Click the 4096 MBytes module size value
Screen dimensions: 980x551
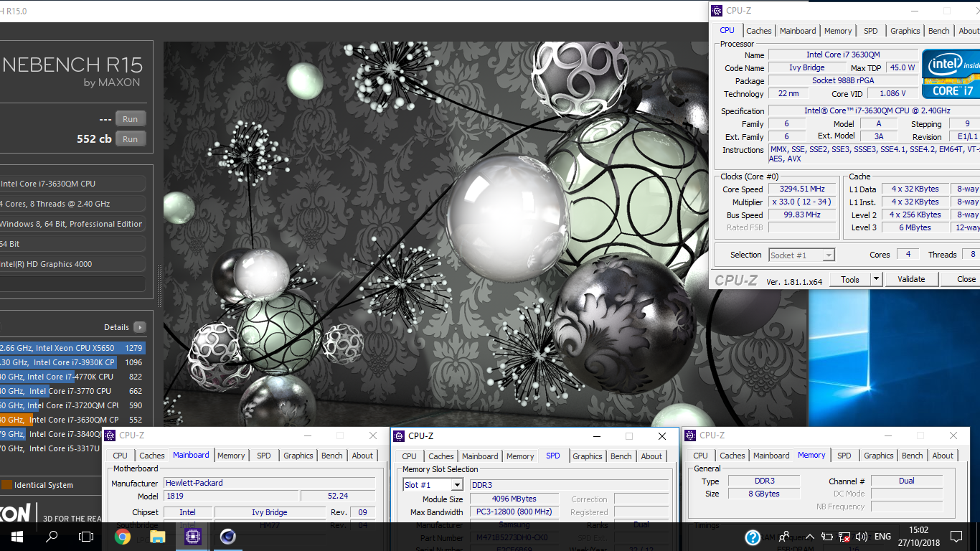(514, 499)
